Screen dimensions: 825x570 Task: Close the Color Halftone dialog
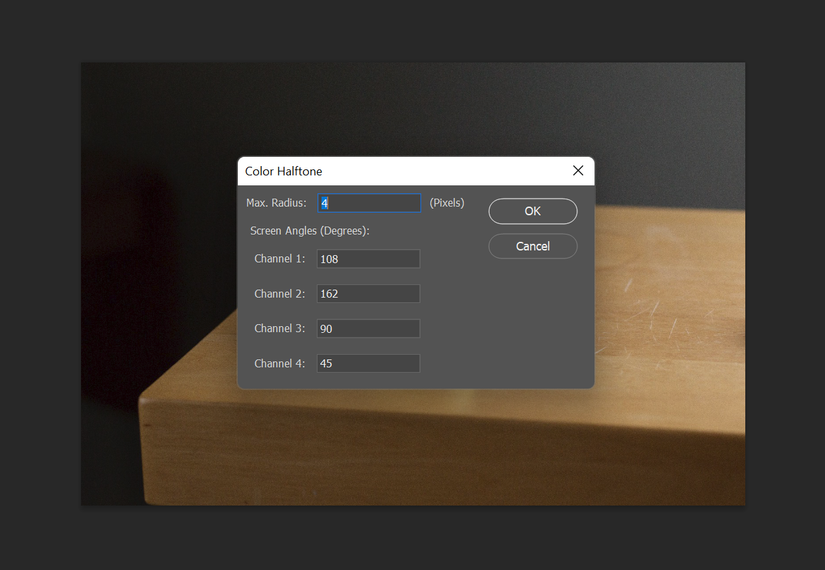[578, 171]
